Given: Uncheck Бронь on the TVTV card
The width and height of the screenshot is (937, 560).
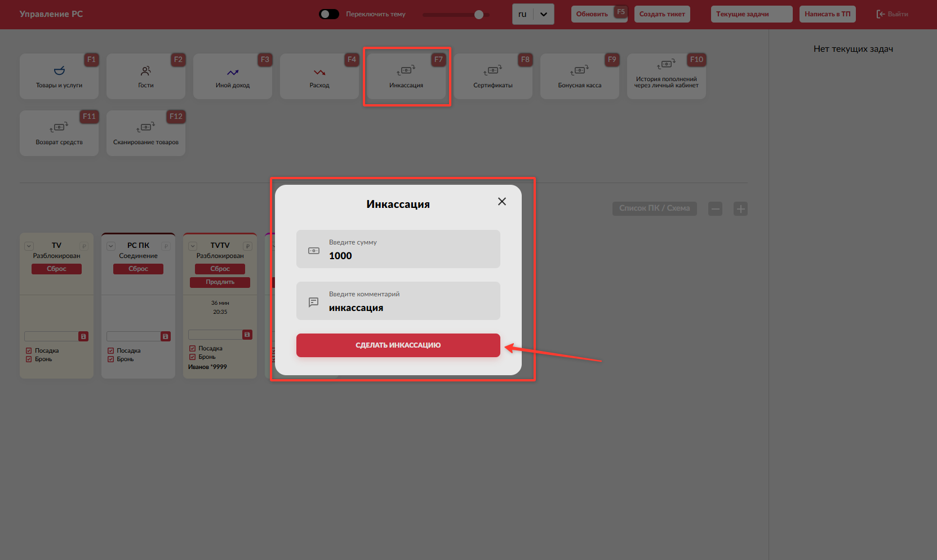Looking at the screenshot, I should pyautogui.click(x=192, y=357).
